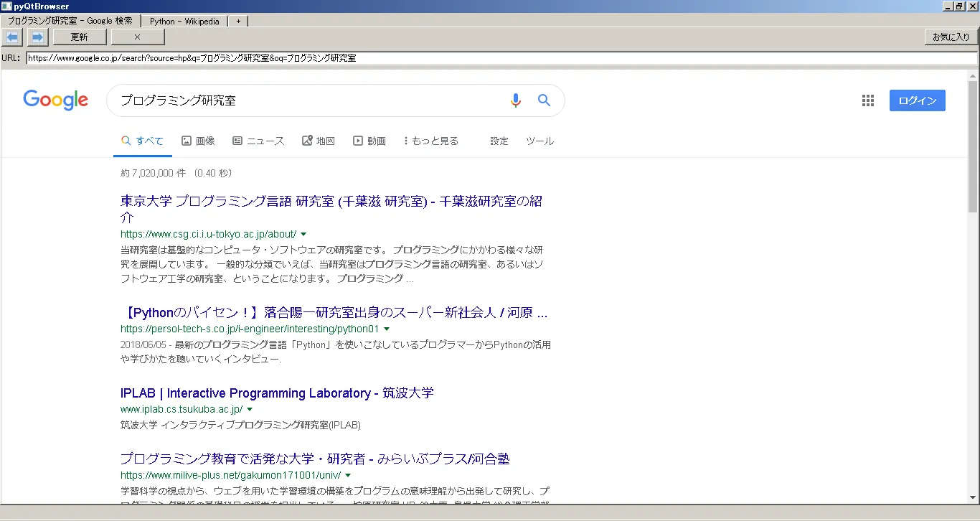This screenshot has height=521, width=980.
Task: Open the IPLAB Interactive Programming Laboratory result
Action: (277, 393)
